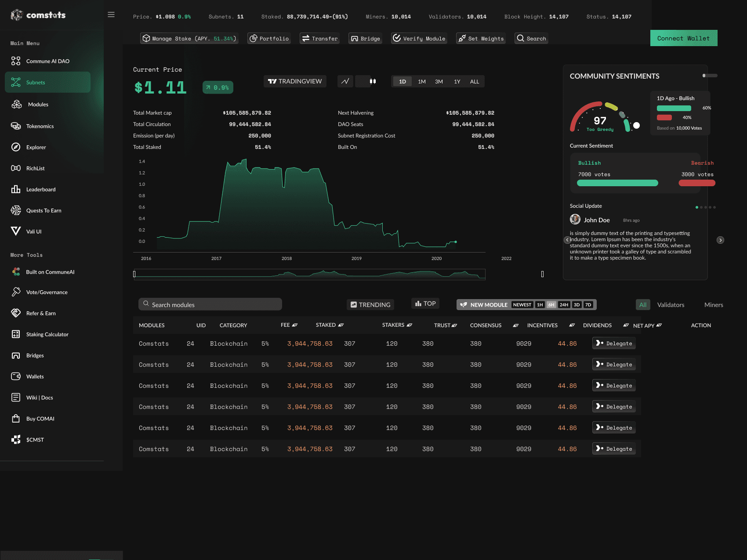Open Manage Stake menu item
747x560 pixels.
(189, 38)
